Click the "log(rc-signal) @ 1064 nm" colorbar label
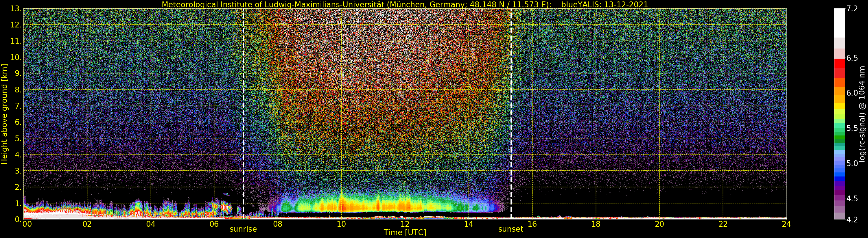 [x=862, y=114]
